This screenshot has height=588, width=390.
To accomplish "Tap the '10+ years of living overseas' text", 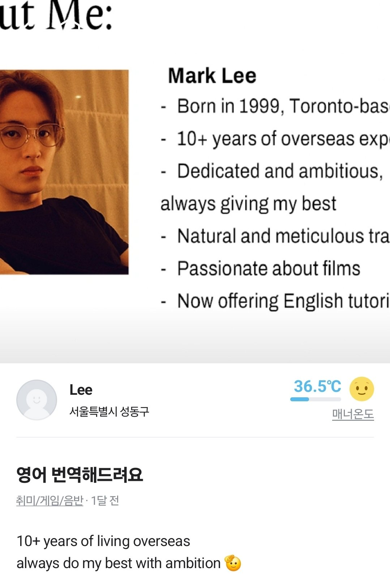I will tap(103, 541).
